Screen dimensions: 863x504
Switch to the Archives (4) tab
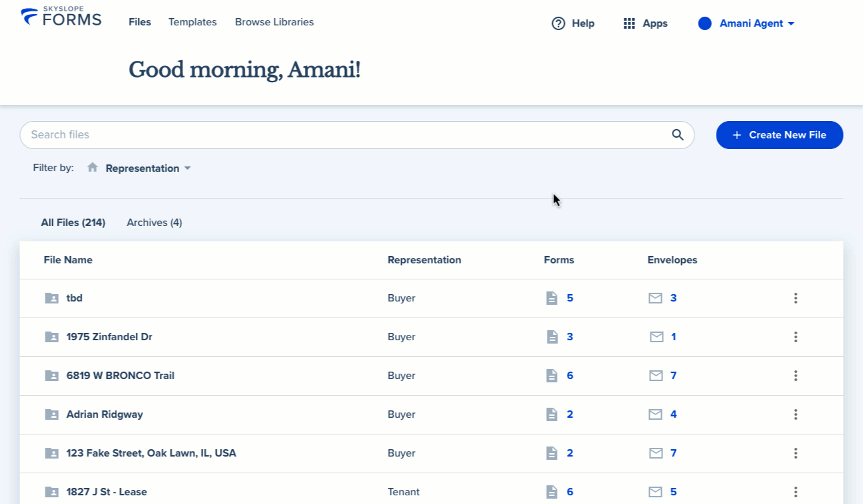(154, 223)
